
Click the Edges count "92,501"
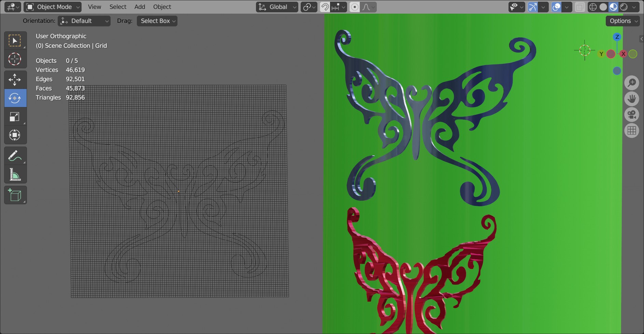point(75,79)
